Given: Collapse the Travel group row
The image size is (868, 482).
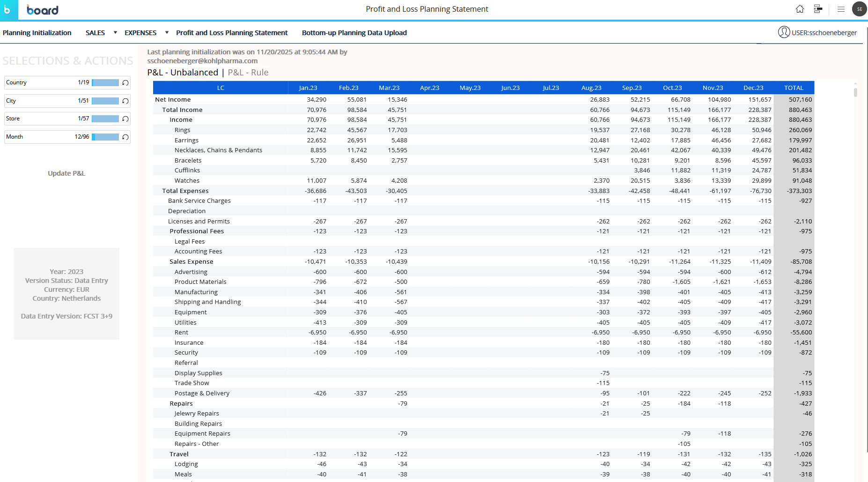Looking at the screenshot, I should [179, 454].
